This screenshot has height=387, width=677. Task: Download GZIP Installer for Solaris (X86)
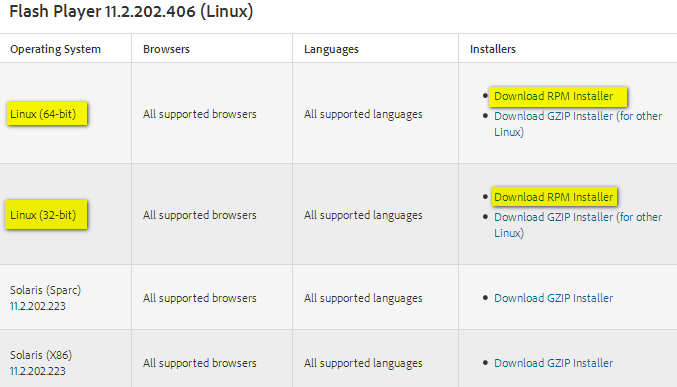click(x=554, y=363)
